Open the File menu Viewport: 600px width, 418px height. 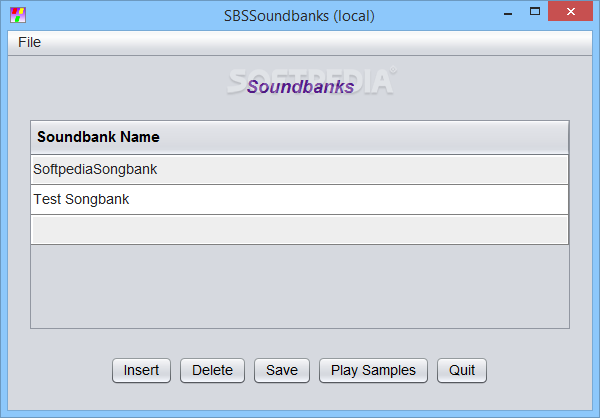(29, 42)
